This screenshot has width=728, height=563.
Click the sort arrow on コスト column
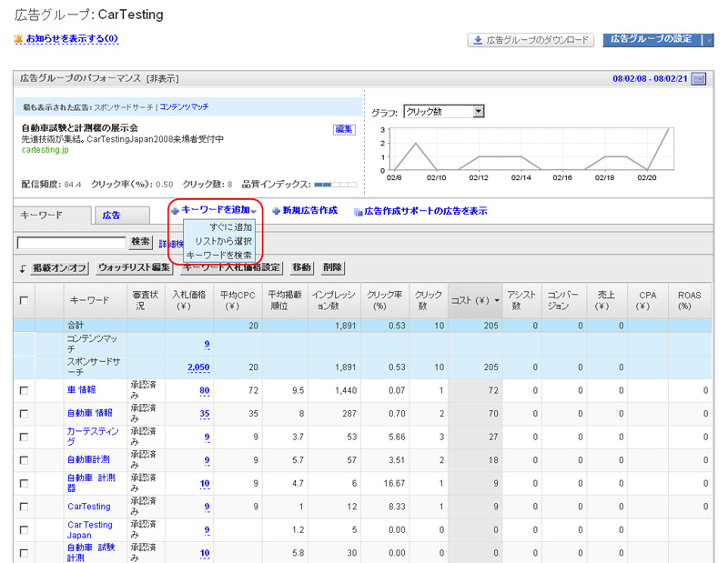[x=497, y=299]
